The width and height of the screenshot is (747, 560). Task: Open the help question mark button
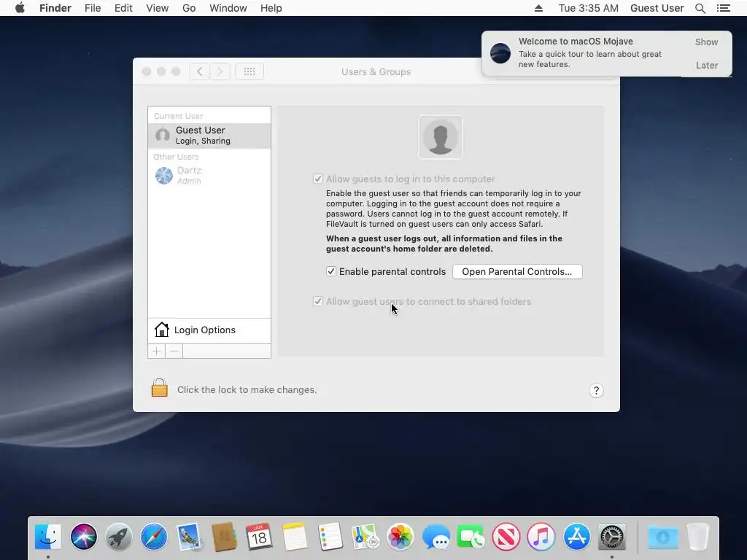tap(596, 391)
